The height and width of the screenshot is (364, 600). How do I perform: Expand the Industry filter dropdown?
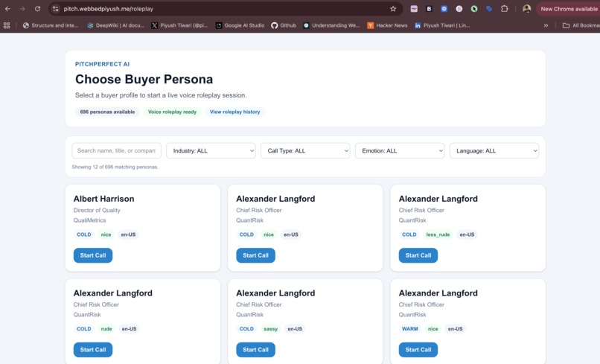(211, 151)
